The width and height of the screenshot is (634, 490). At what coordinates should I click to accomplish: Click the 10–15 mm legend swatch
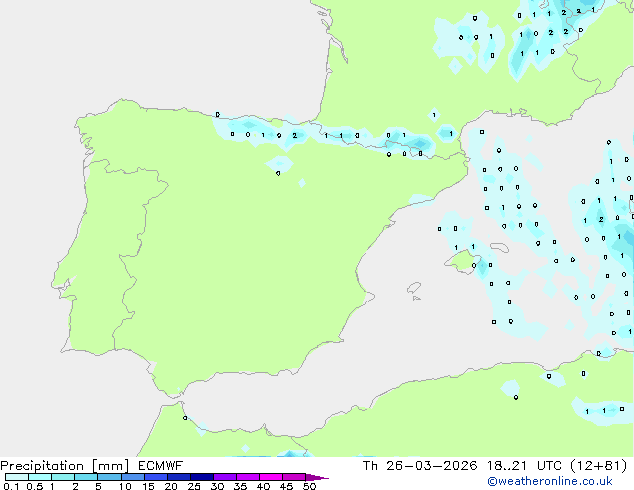132,477
